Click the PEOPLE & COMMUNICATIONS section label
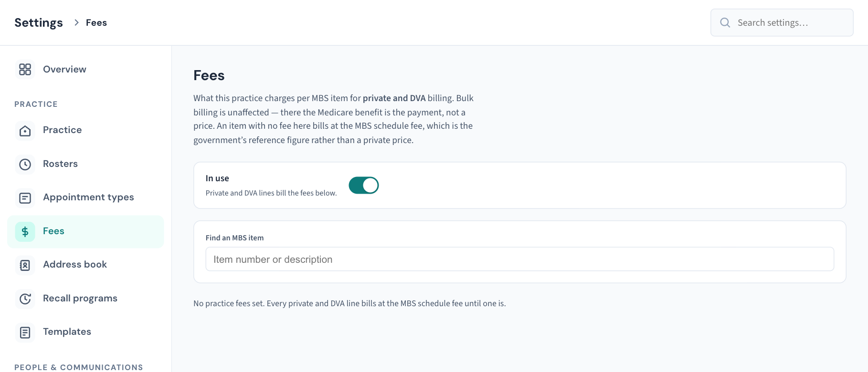The width and height of the screenshot is (868, 372). (x=79, y=367)
